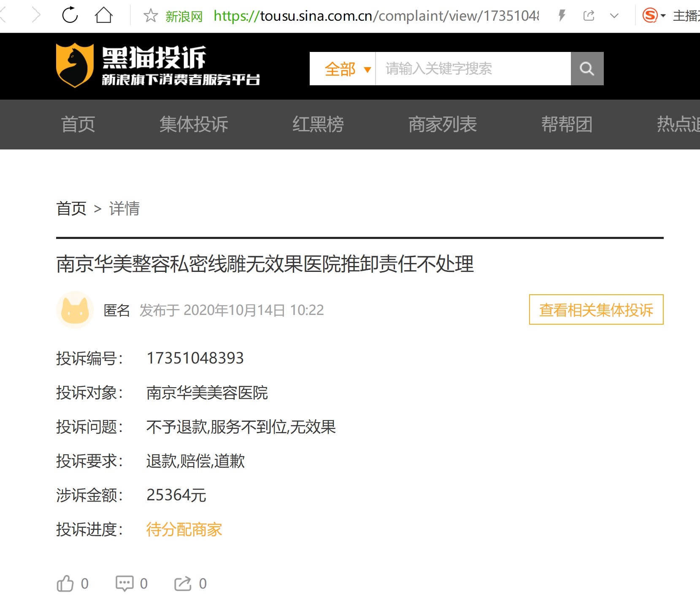Open the 红黑榜 navigation tab
This screenshot has height=616, width=700.
pyautogui.click(x=318, y=125)
